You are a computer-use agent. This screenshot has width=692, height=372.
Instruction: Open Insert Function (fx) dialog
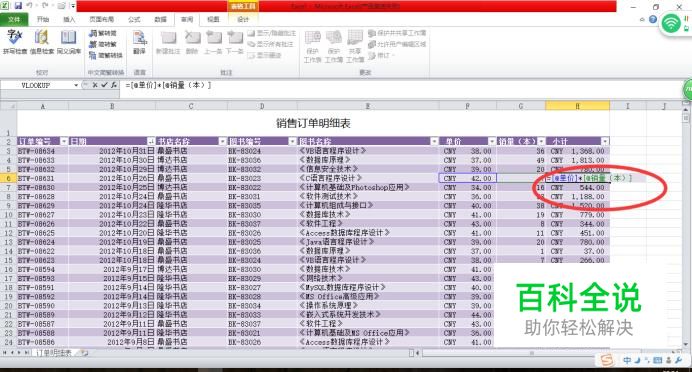pyautogui.click(x=114, y=85)
